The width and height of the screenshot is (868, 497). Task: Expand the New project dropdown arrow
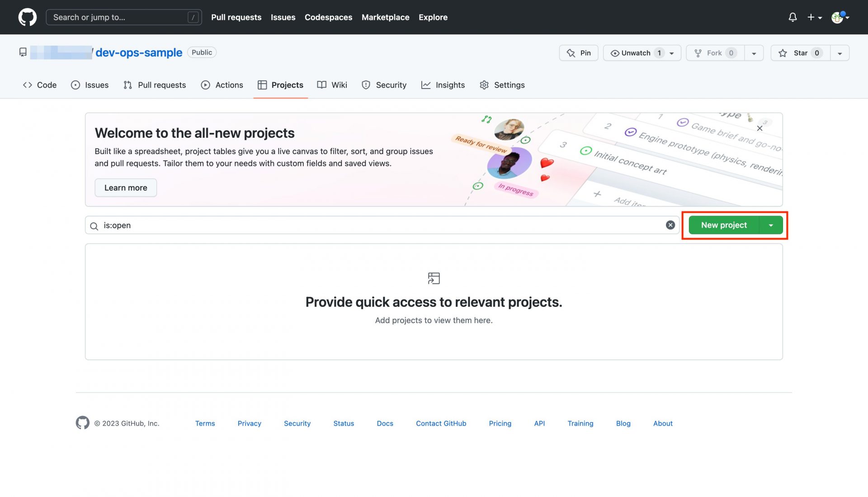click(x=771, y=225)
